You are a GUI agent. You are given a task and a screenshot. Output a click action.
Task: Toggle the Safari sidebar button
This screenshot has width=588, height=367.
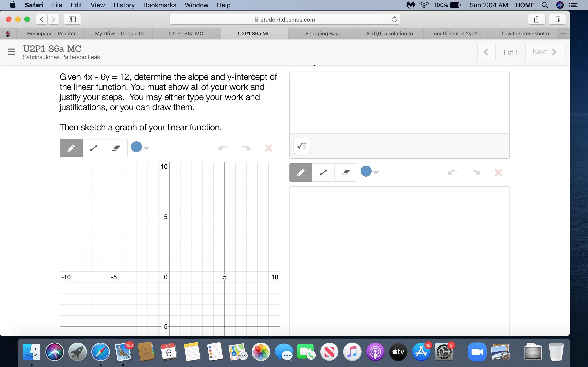point(72,19)
